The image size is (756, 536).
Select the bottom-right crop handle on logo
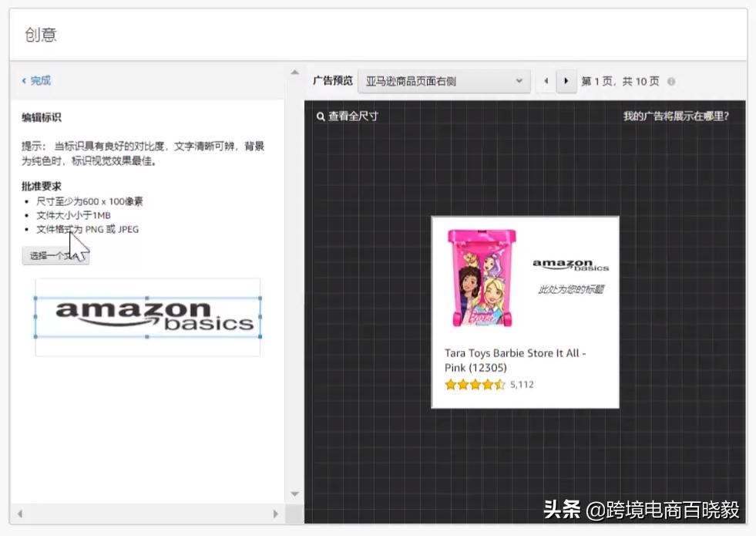(260, 336)
